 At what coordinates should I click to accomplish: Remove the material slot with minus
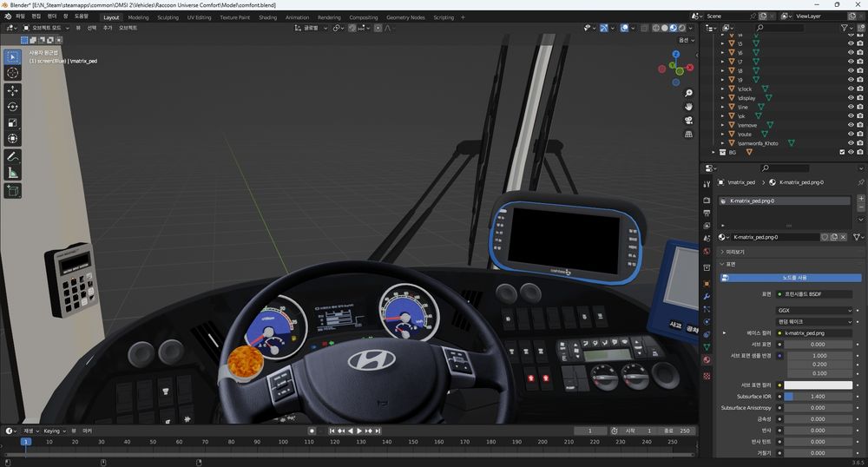[x=861, y=207]
